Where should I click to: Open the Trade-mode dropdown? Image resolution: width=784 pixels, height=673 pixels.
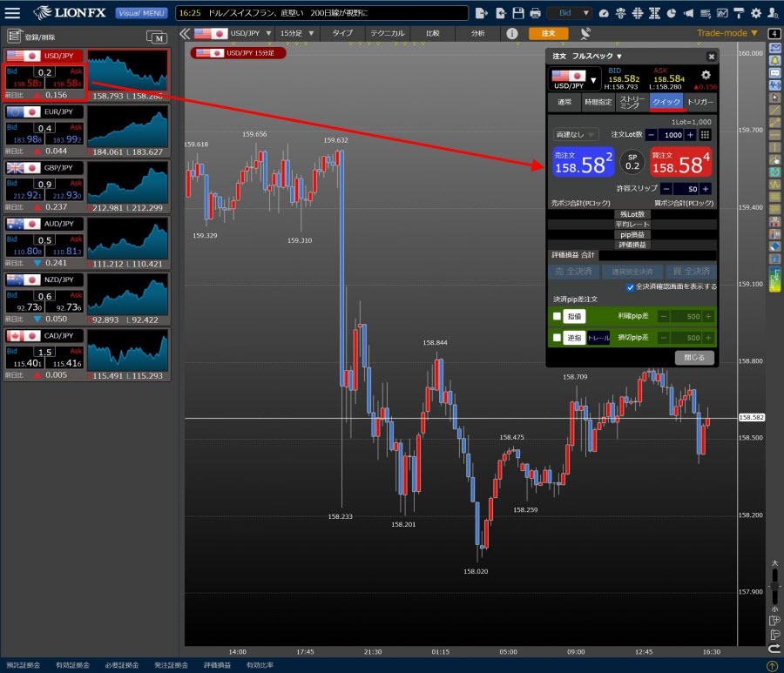(x=727, y=33)
